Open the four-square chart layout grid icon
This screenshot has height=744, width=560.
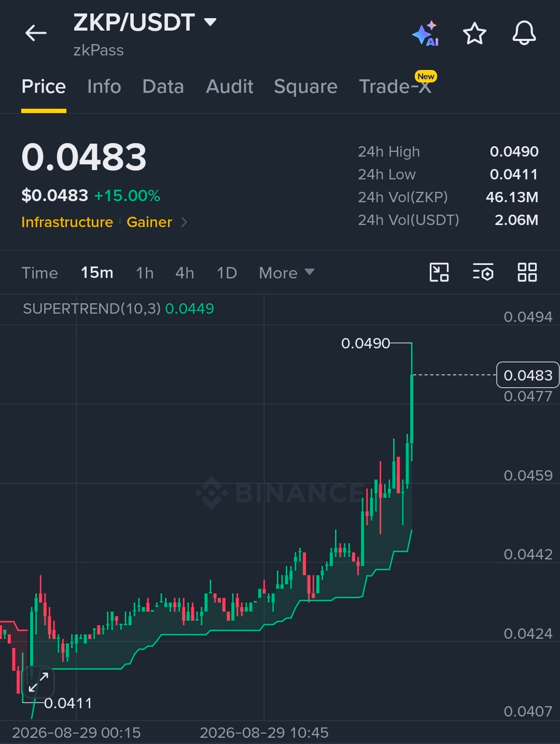pos(527,272)
